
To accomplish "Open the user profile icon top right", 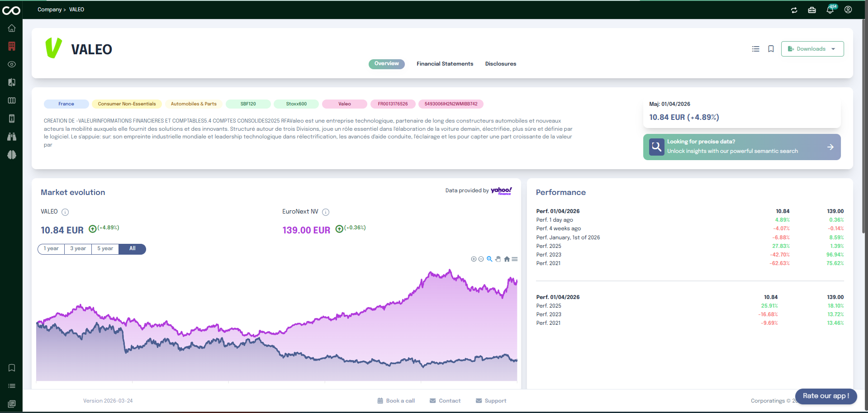I will [848, 9].
